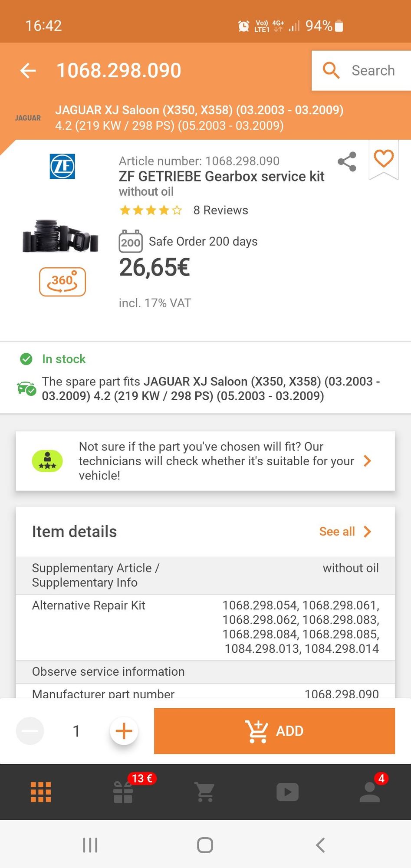
Task: Open the gift bonus icon showing 13 €
Action: coord(124,792)
